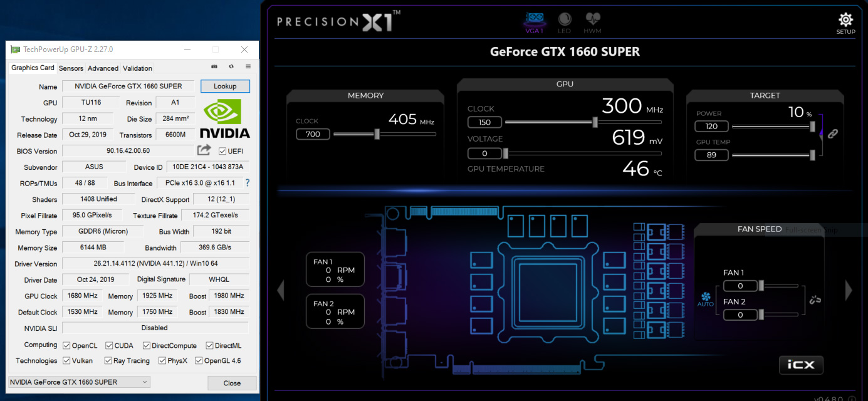Click the FAN 1 speed value field
The image size is (868, 401).
point(740,286)
